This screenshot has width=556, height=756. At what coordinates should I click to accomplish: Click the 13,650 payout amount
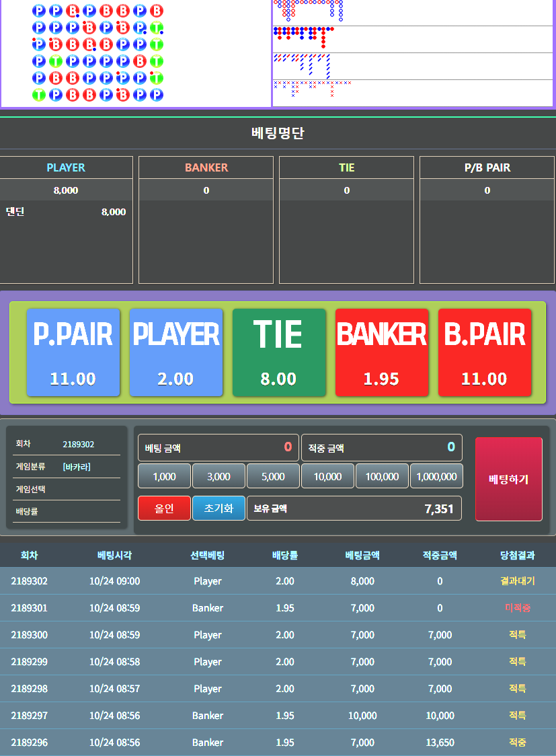(x=440, y=743)
